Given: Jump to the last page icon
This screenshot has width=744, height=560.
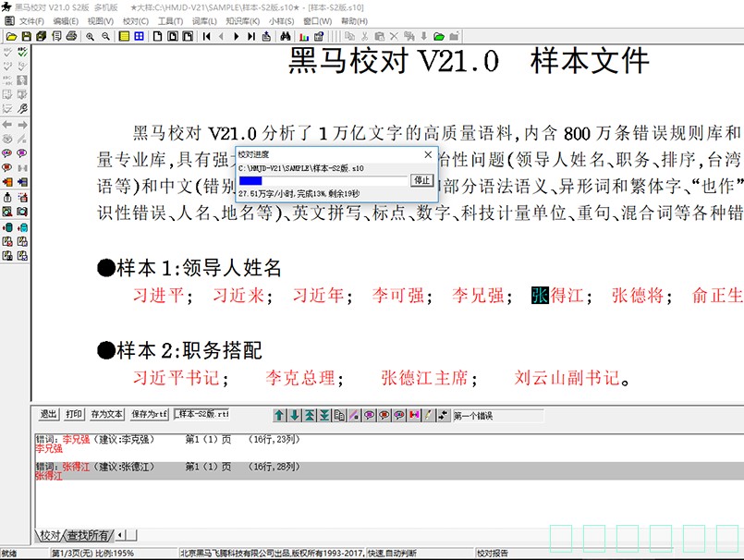Looking at the screenshot, I should click(251, 37).
